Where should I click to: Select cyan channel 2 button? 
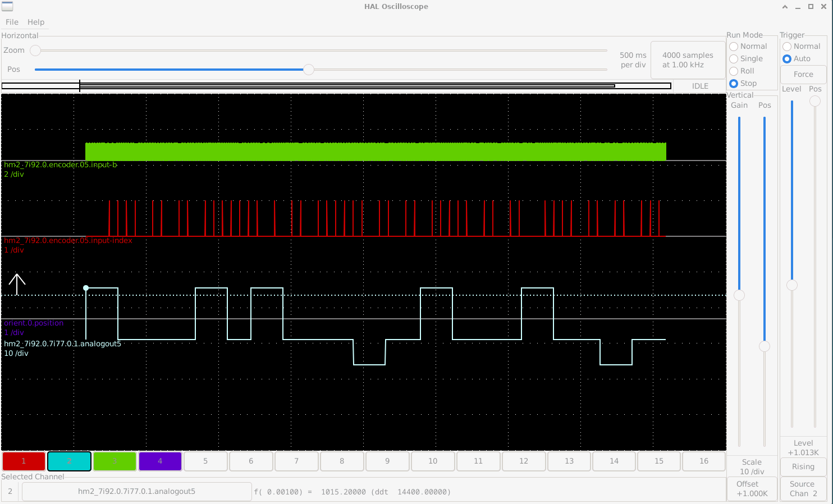(69, 461)
